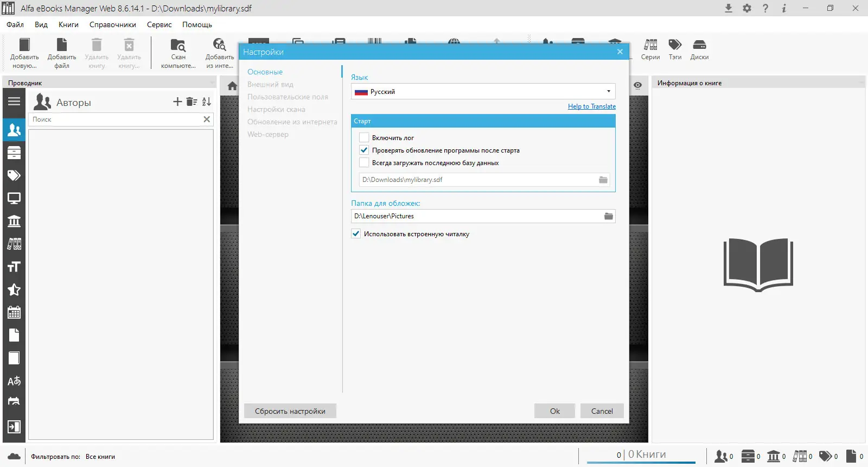Viewport: 868px width, 467px height.
Task: Switch to Пользовательские поля settings category
Action: pyautogui.click(x=288, y=97)
